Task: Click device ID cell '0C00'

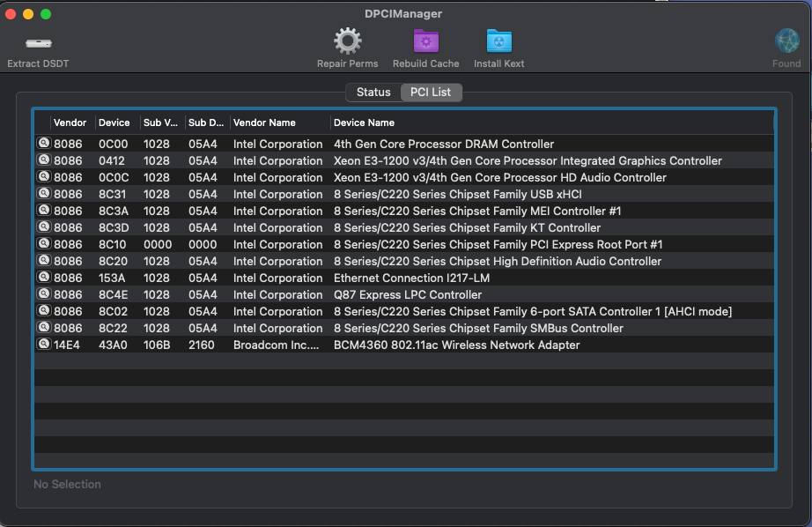Action: [113, 144]
